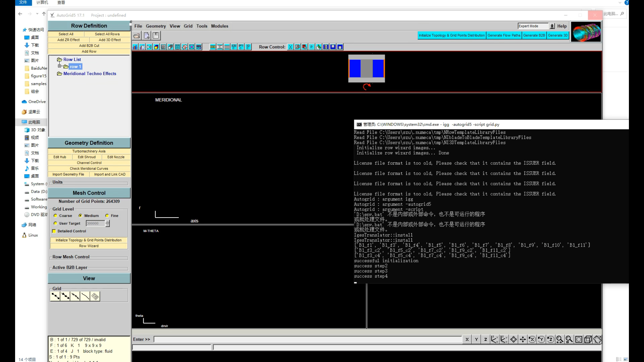Click the copy icon in Row Control

(x=298, y=47)
